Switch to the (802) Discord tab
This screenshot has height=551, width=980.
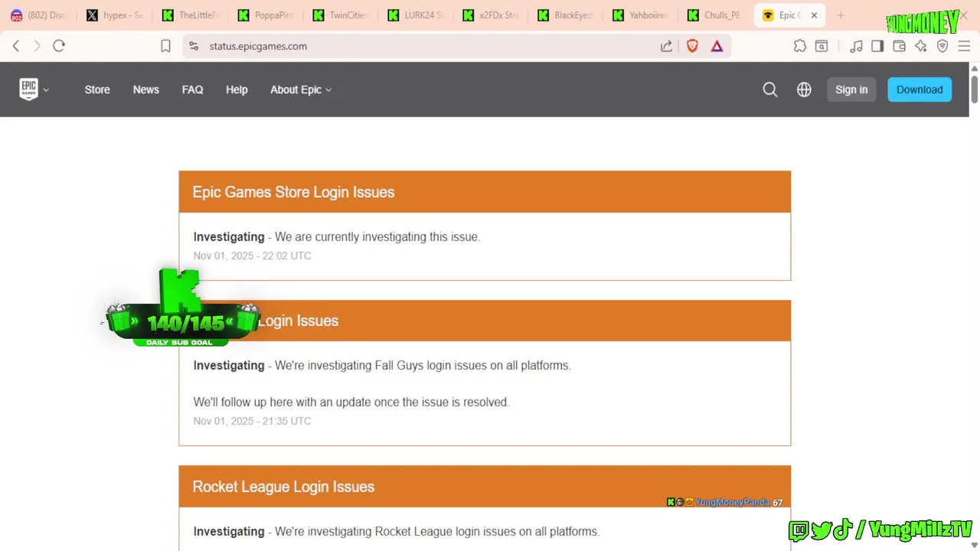38,15
